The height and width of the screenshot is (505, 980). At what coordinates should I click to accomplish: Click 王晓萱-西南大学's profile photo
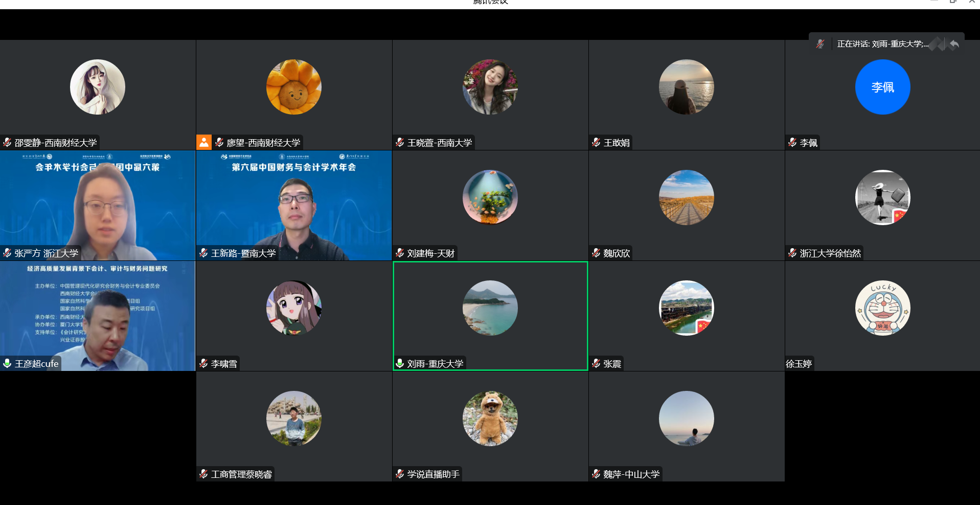[x=490, y=87]
